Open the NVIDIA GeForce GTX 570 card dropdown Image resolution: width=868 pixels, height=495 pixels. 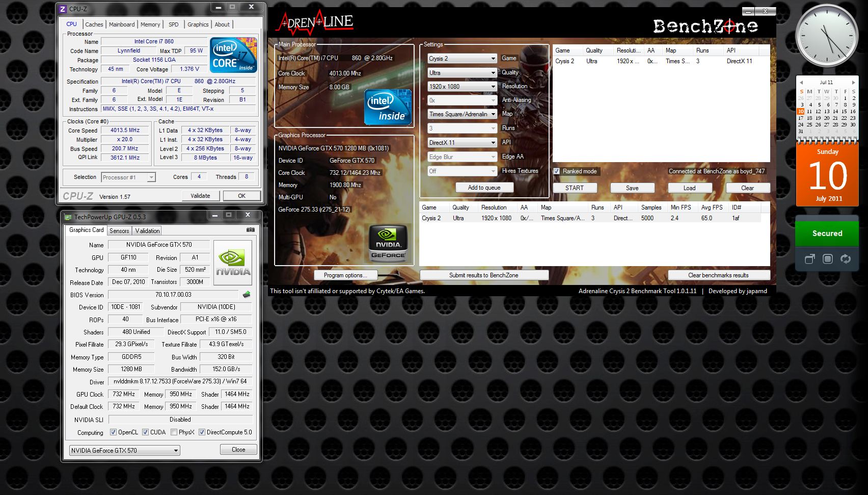(124, 451)
